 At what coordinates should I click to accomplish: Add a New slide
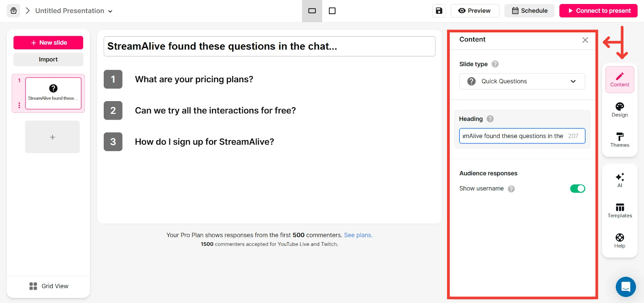click(48, 43)
